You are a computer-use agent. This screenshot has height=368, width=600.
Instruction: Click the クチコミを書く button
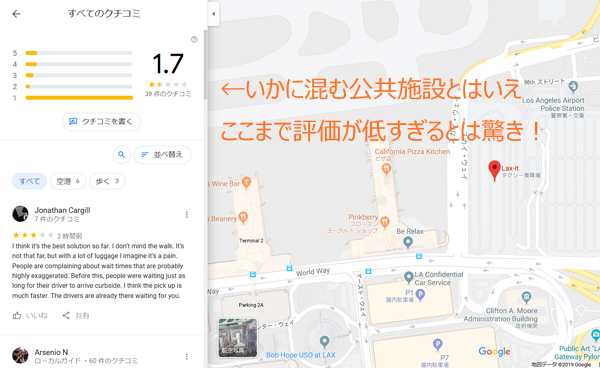[x=101, y=122]
